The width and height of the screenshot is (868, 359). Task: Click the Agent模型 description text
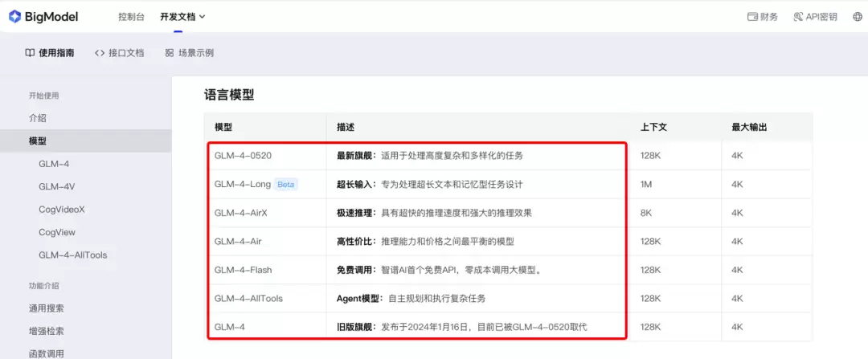[411, 299]
